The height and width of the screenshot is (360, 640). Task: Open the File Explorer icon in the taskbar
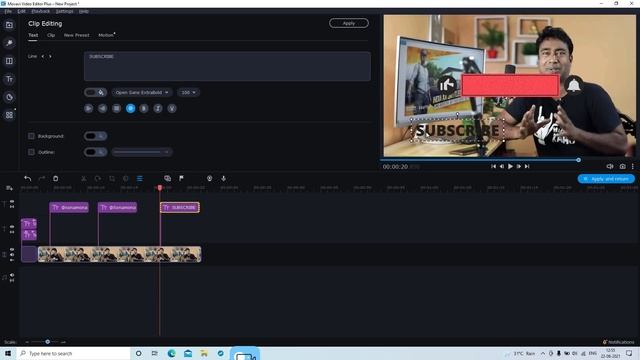click(x=204, y=353)
